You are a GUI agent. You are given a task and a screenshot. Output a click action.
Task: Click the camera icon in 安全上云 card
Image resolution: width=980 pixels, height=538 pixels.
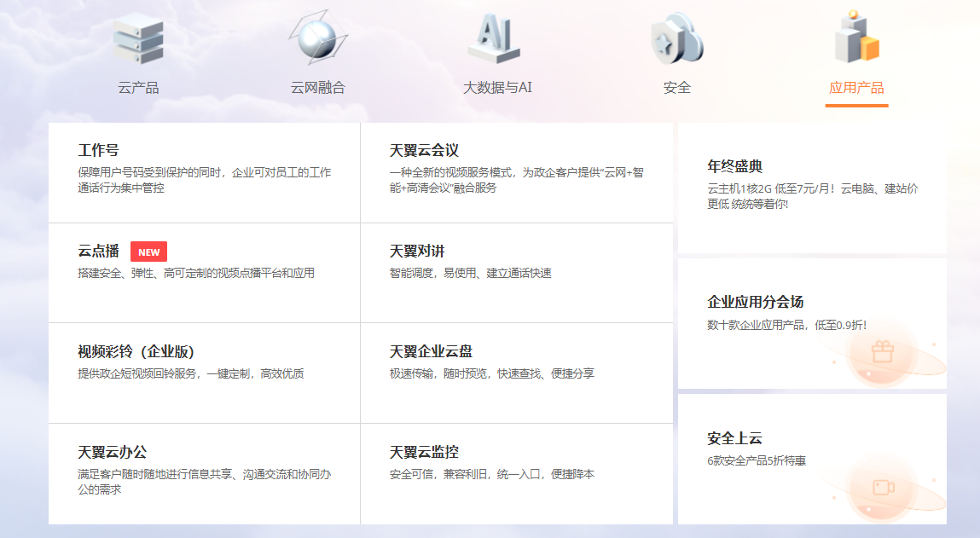tap(883, 488)
